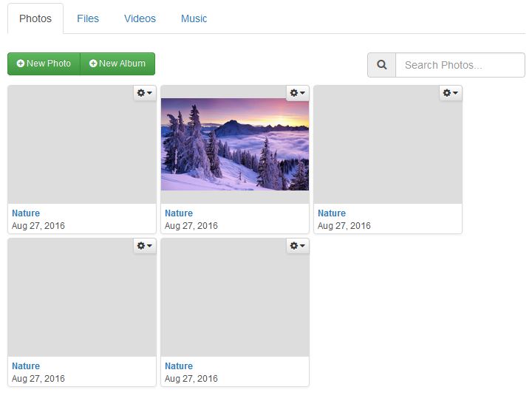532x398 pixels.
Task: Create a New Album
Action: (x=117, y=64)
